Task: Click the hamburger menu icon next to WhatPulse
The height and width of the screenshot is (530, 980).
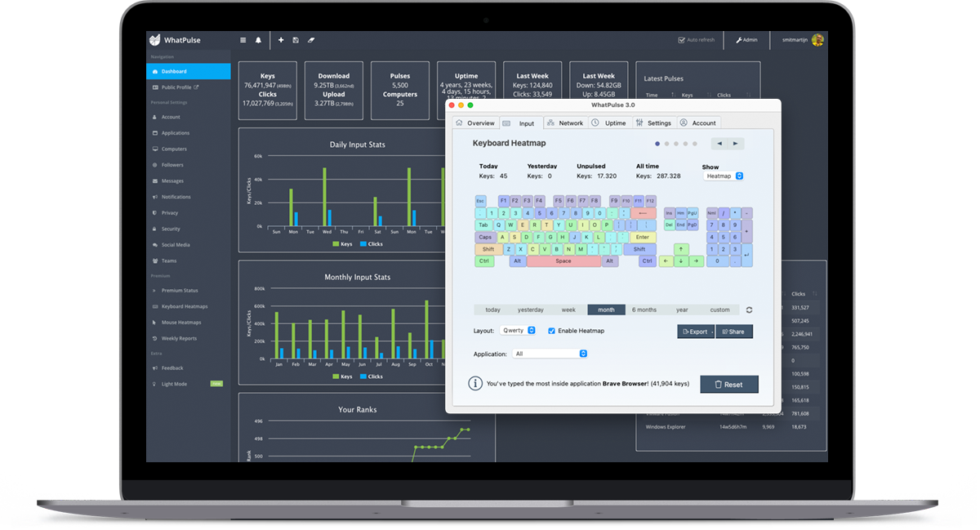Action: (243, 39)
